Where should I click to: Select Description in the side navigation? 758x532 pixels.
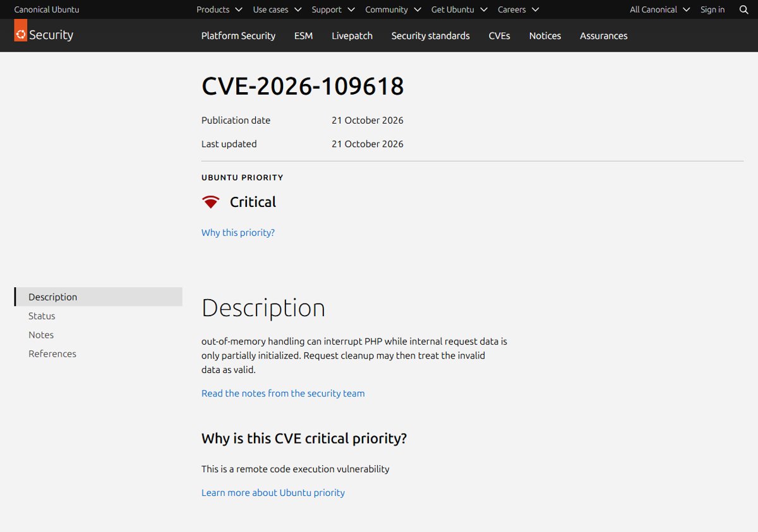point(99,297)
